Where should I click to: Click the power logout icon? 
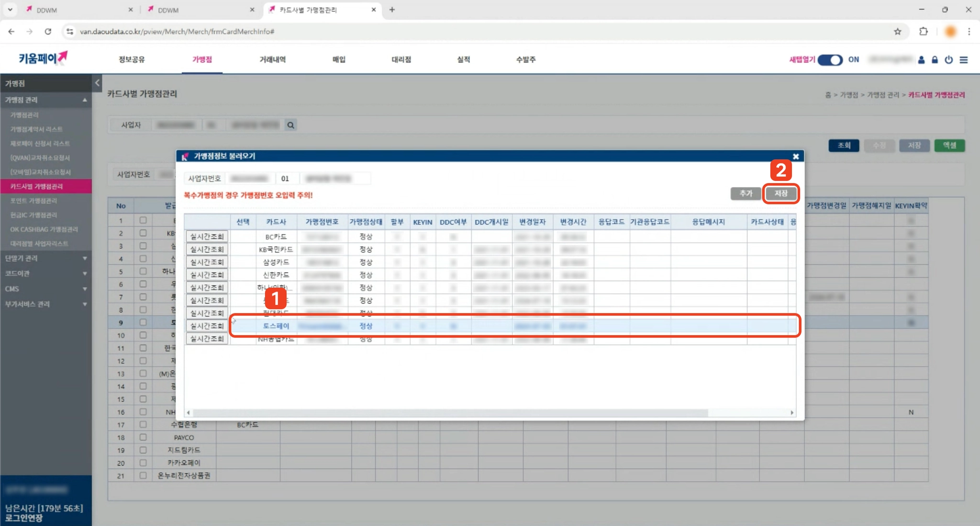[x=948, y=60]
